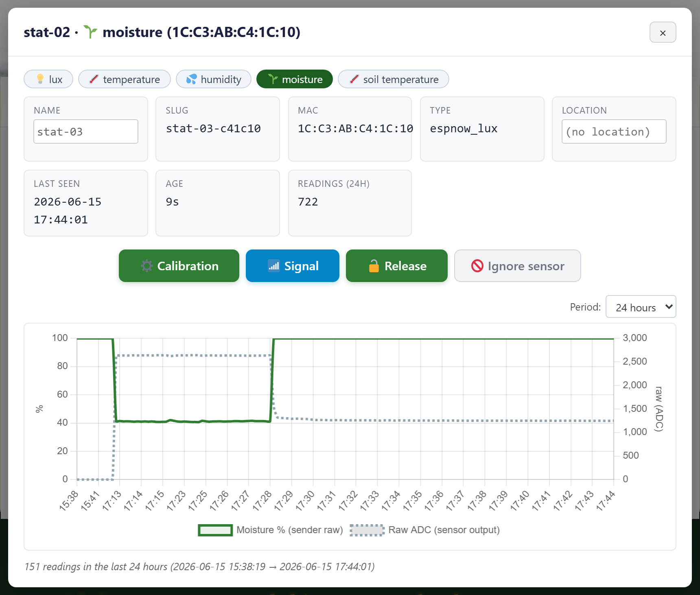Click the thermometer icon on soil temperature tab
Image resolution: width=700 pixels, height=595 pixels.
click(354, 79)
